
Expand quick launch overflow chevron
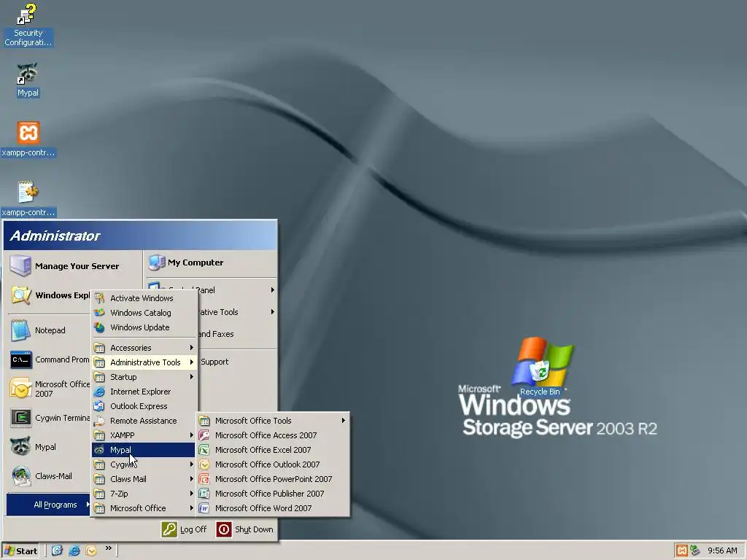pos(109,548)
